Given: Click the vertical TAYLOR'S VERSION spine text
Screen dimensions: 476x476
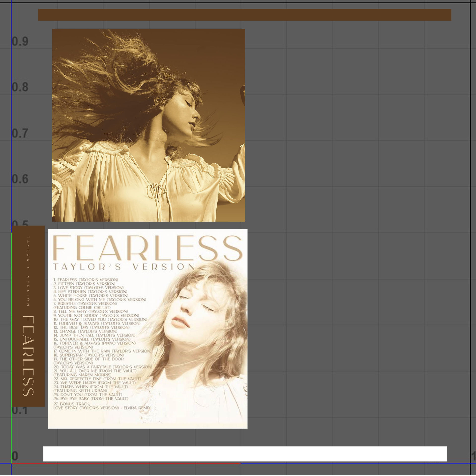Looking at the screenshot, I should (28, 271).
